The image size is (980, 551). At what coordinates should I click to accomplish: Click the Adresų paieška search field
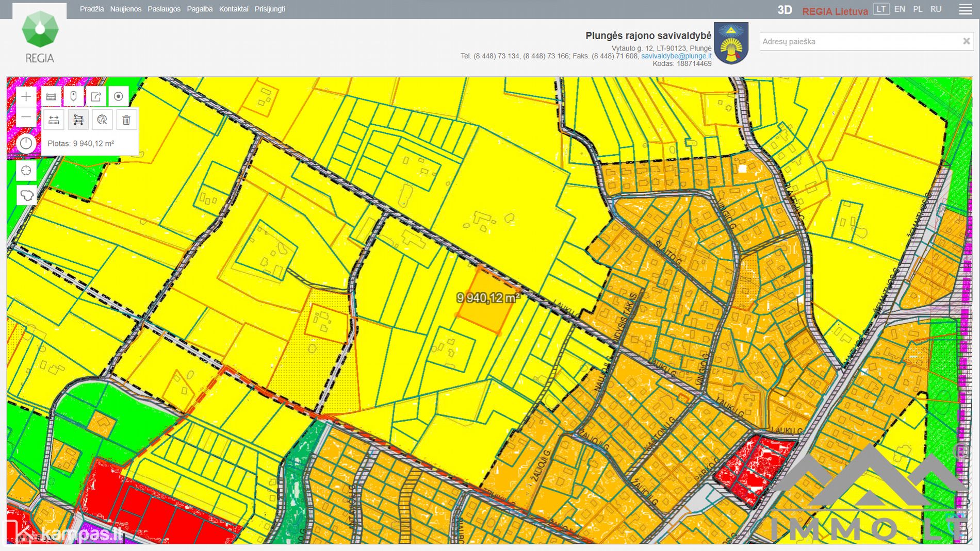[x=859, y=41]
